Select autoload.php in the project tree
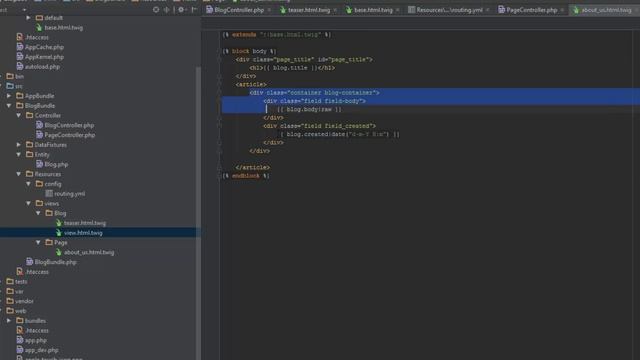The height and width of the screenshot is (360, 640). [x=42, y=67]
